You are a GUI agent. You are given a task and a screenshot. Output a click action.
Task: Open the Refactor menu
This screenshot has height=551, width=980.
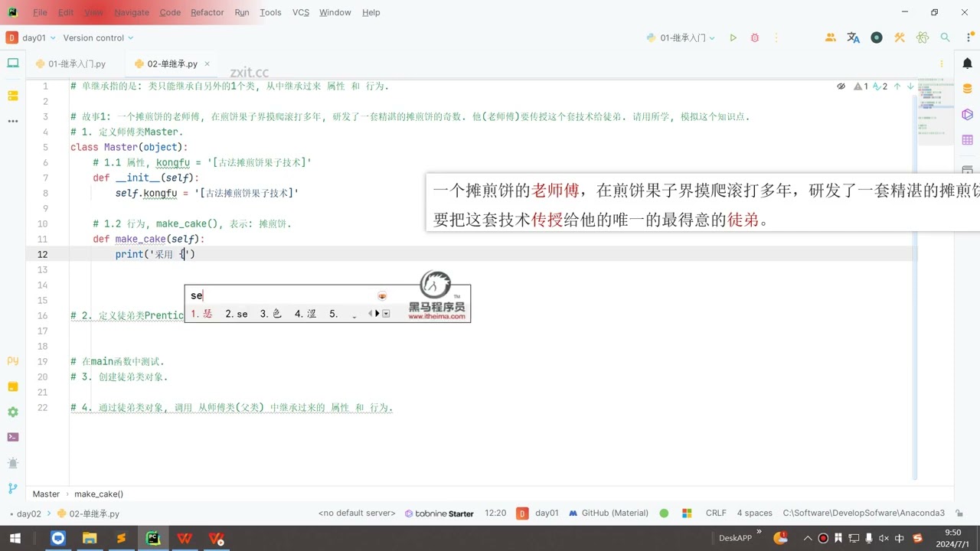207,12
